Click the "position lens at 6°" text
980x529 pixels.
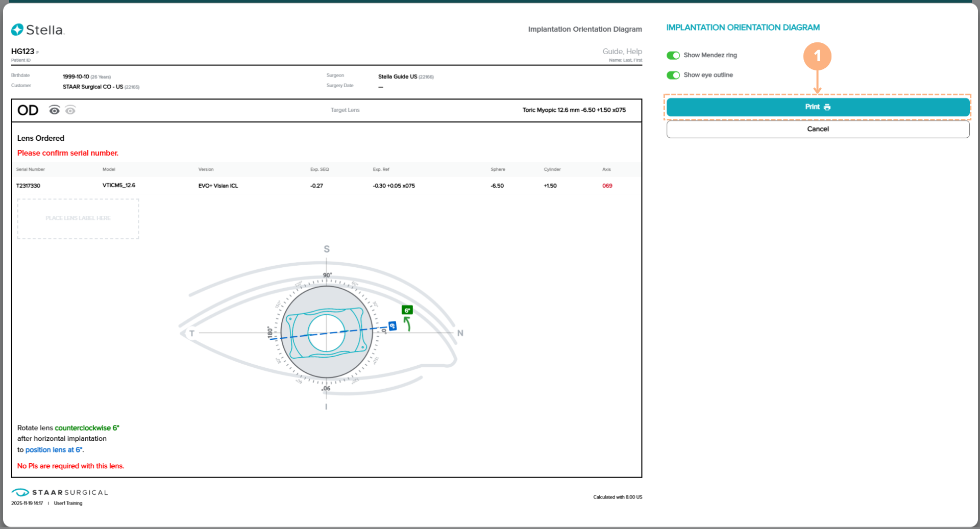(54, 450)
